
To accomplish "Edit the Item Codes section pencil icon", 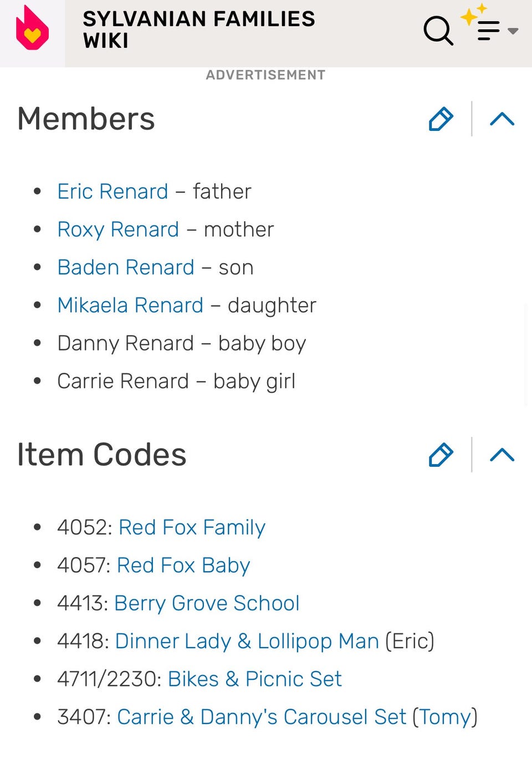I will [441, 455].
